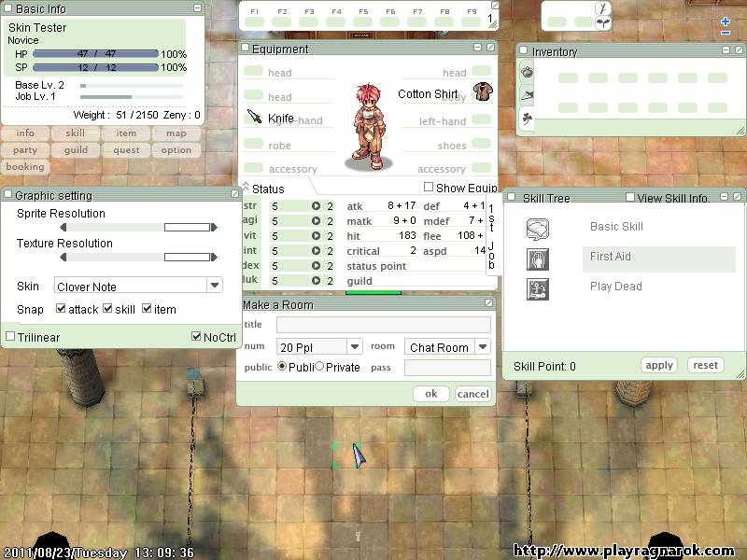The height and width of the screenshot is (560, 747).
Task: Click the bottom leaf icon in mini bar
Action: (x=602, y=21)
